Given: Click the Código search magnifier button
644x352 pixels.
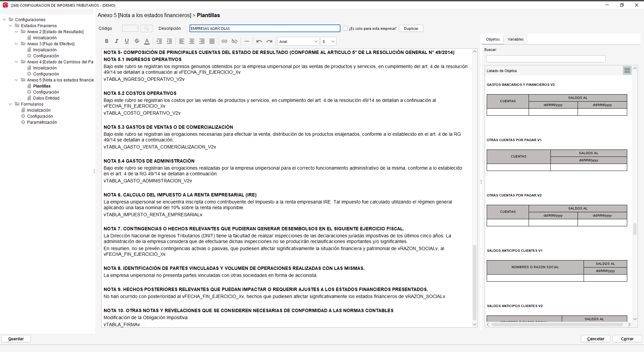Looking at the screenshot, I should click(x=147, y=28).
